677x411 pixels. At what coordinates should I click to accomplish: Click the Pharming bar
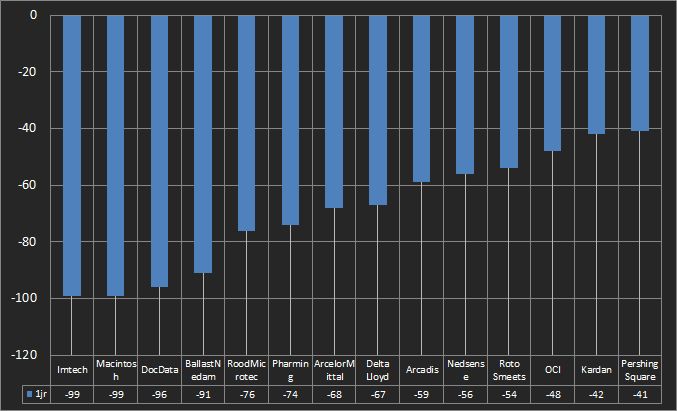(290, 120)
